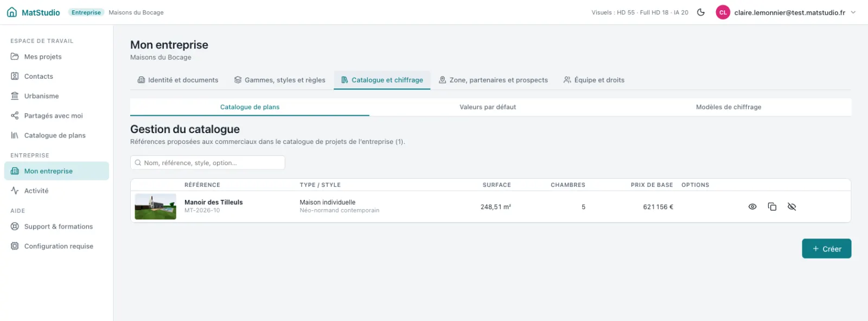The image size is (868, 321).
Task: Click the Surface column header
Action: pos(497,185)
